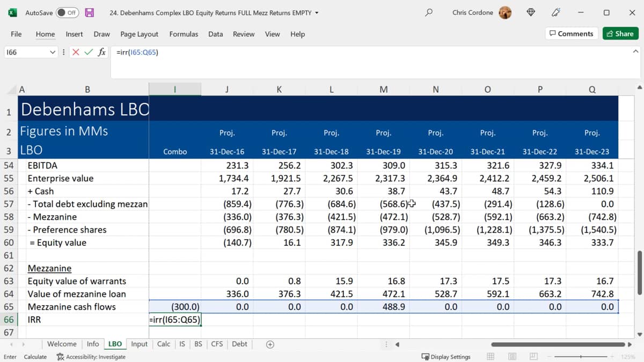Click Calculate in the status bar
Screen dimensions: 644x362
click(x=35, y=357)
